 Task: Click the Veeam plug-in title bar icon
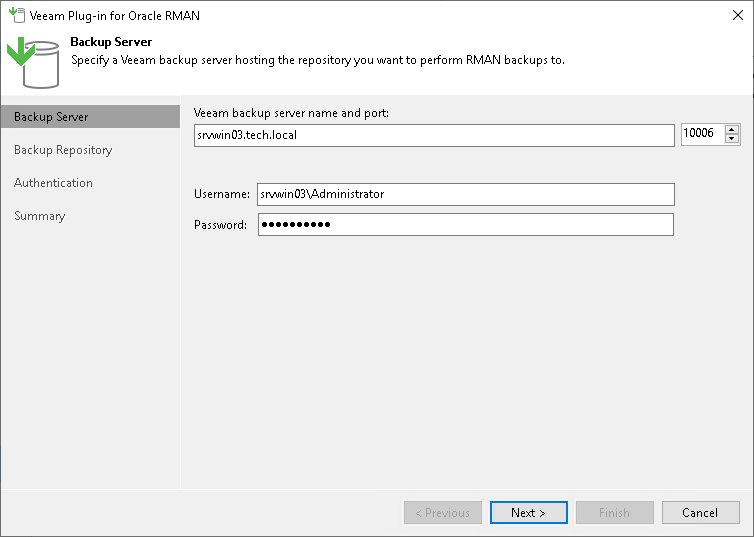(17, 15)
